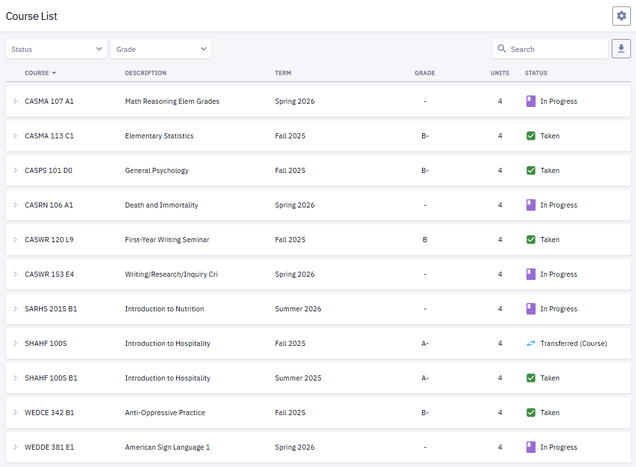
Task: Click the B grade for CASWR 120 L9
Action: pyautogui.click(x=425, y=240)
